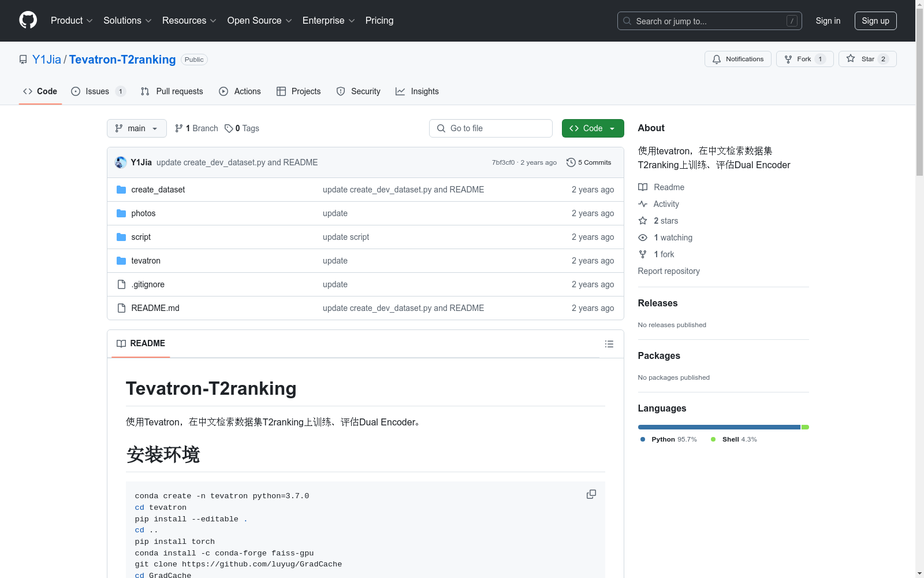Focus the Search or jump to field
Image resolution: width=924 pixels, height=578 pixels.
[x=710, y=21]
